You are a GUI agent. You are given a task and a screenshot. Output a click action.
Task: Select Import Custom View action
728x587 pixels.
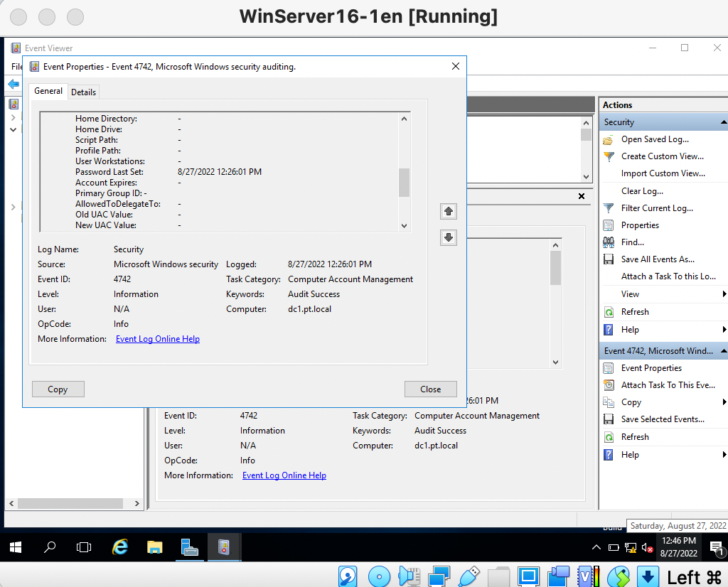tap(663, 173)
